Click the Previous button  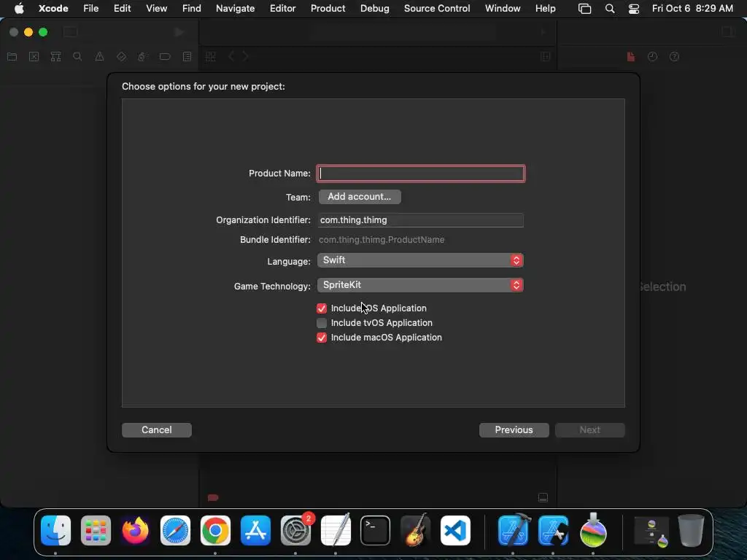point(514,430)
